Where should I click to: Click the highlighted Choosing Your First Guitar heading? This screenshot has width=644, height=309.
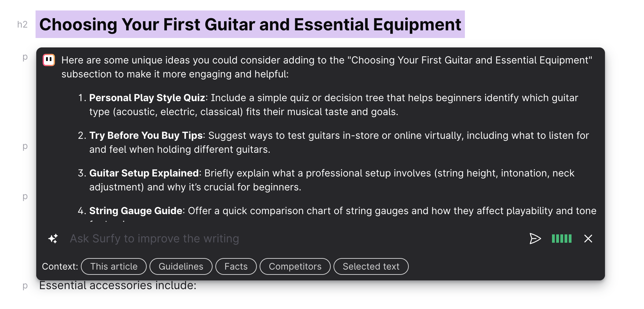(x=250, y=24)
